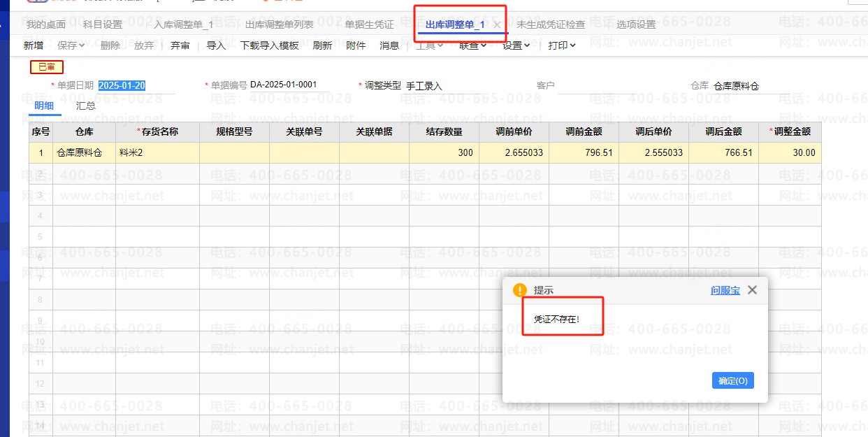Open the 设置 dropdown menu

(516, 45)
